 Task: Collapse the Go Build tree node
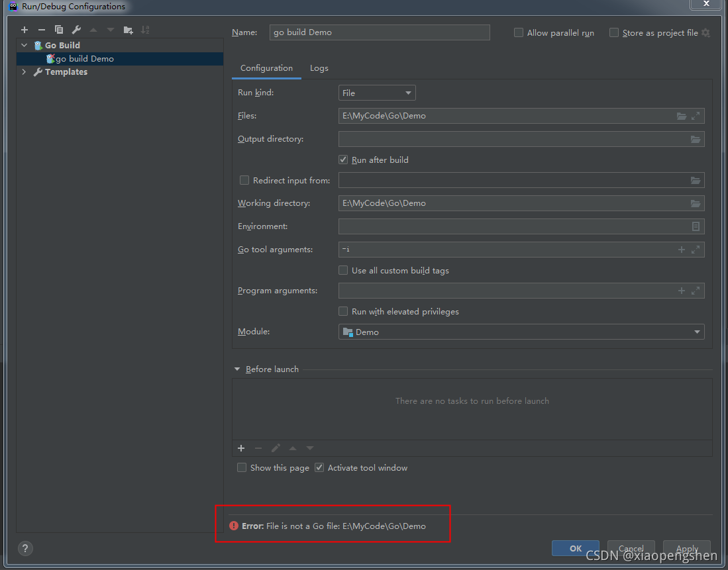(24, 45)
